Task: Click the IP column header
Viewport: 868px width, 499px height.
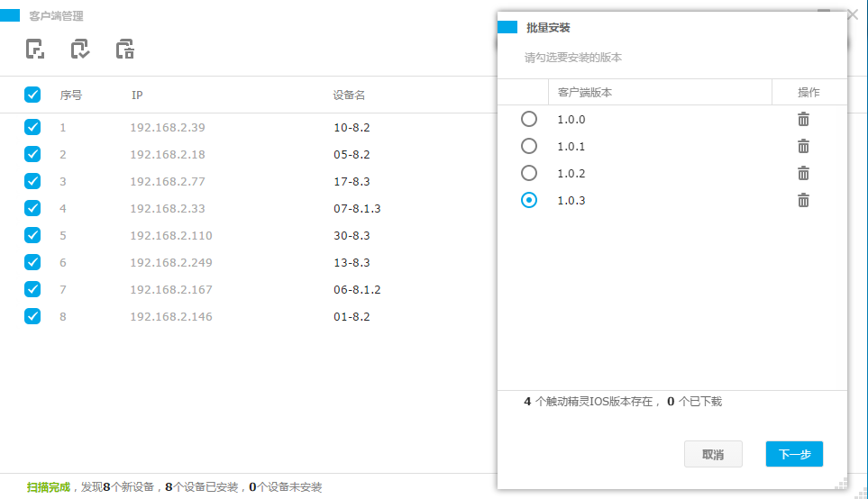Action: [137, 95]
